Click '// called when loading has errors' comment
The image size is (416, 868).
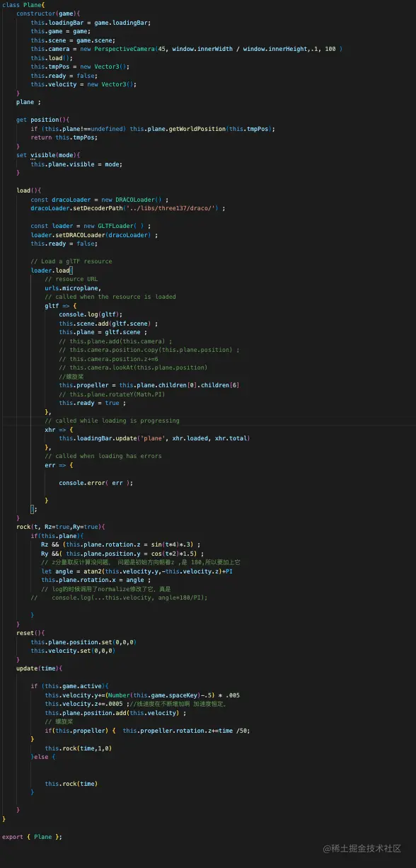(x=103, y=456)
